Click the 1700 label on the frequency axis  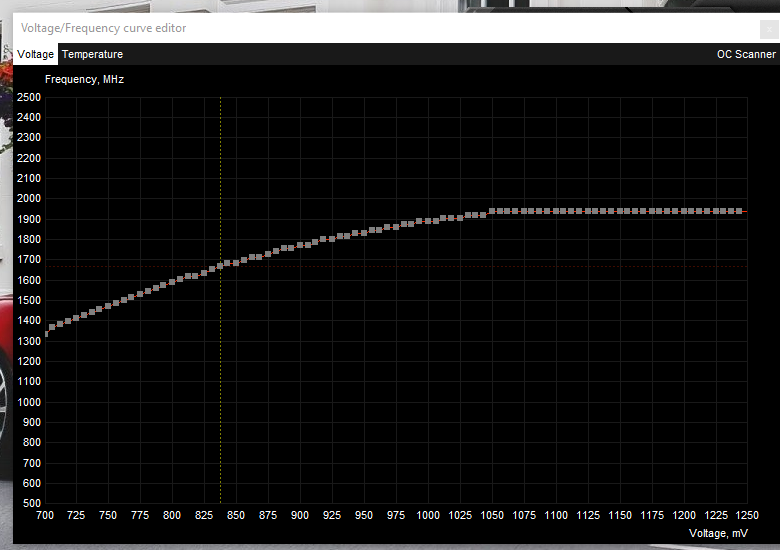click(x=29, y=260)
